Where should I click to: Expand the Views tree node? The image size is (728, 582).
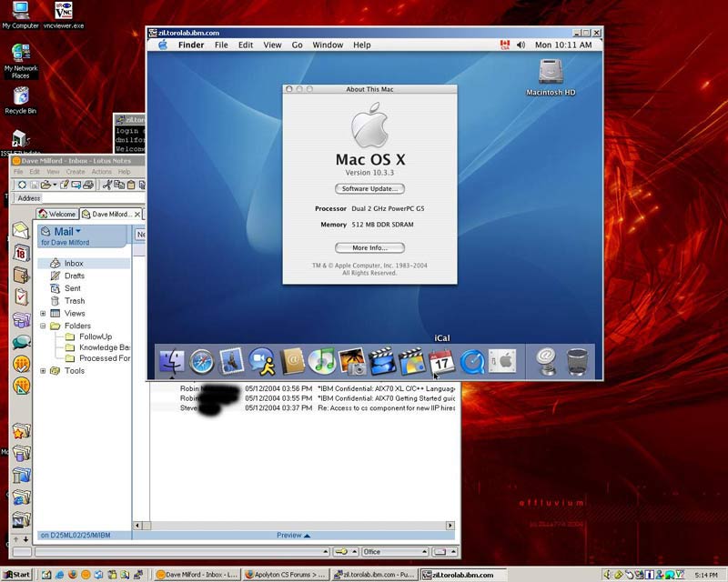tap(43, 314)
